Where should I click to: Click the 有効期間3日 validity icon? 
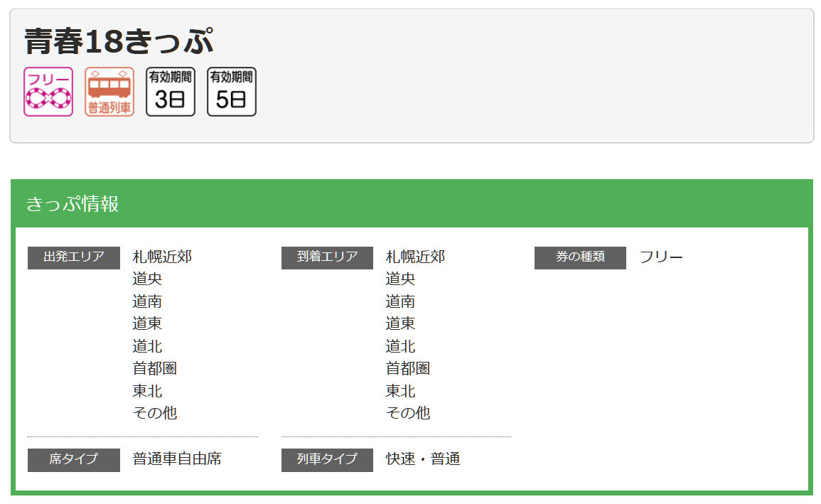coord(170,91)
